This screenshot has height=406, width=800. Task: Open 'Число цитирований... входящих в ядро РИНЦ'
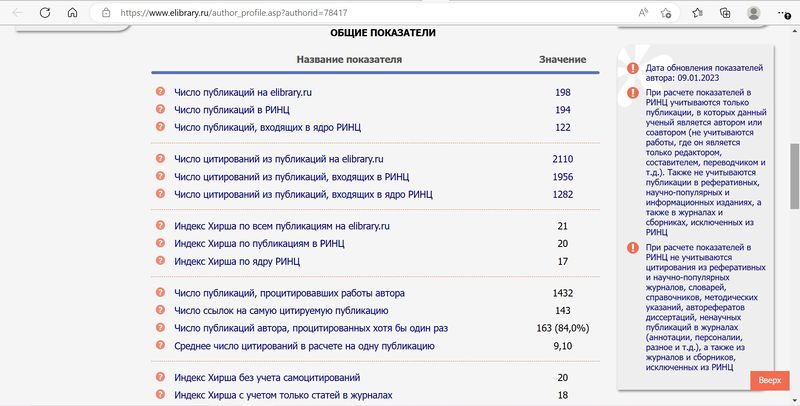click(x=303, y=194)
